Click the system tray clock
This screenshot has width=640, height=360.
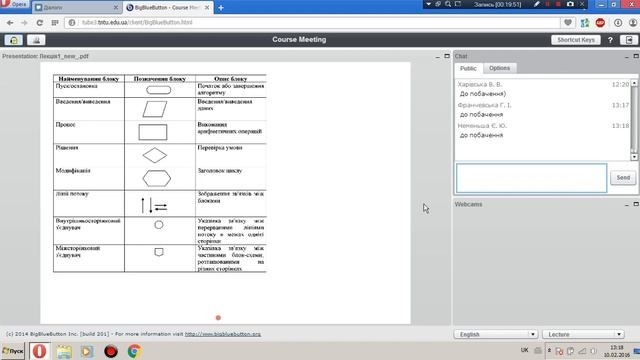(x=617, y=351)
